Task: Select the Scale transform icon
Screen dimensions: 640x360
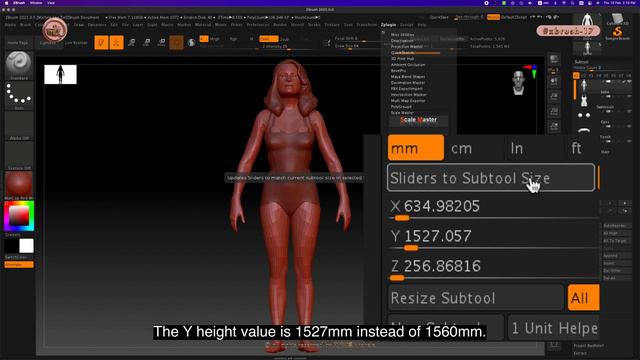Action: (147, 42)
